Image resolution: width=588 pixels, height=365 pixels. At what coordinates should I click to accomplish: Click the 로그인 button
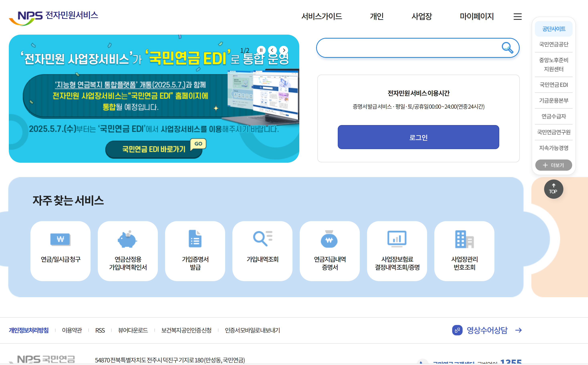point(418,137)
